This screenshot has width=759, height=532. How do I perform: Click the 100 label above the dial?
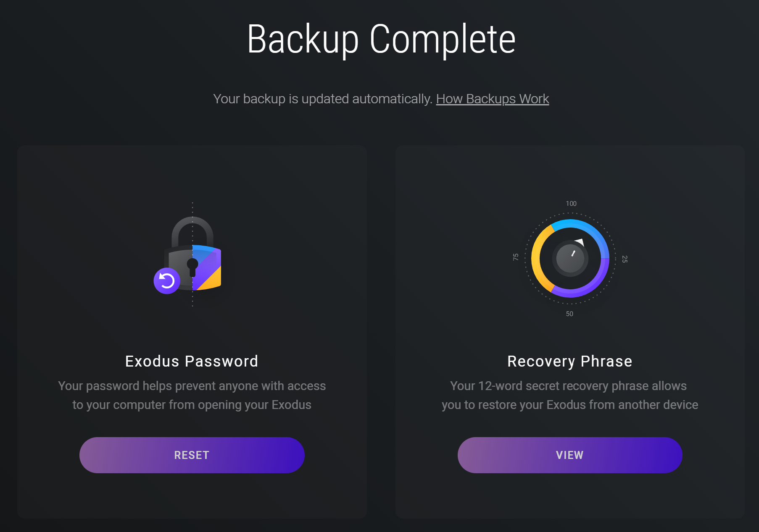pyautogui.click(x=571, y=204)
